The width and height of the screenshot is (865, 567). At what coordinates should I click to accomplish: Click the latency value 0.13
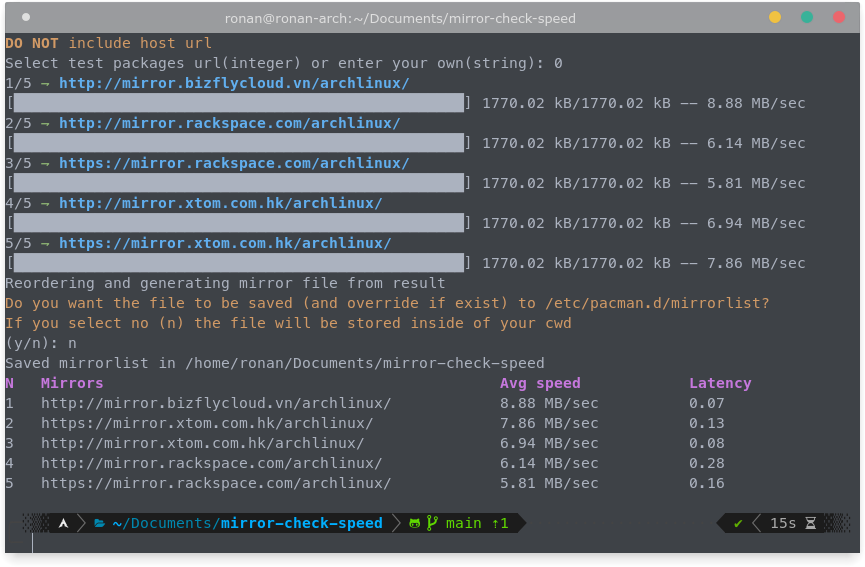click(x=707, y=423)
